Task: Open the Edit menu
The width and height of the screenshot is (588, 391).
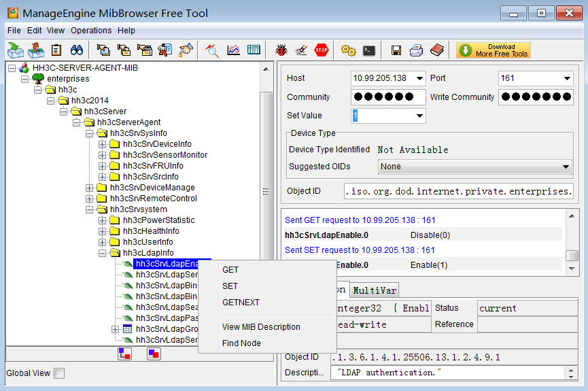Action: [34, 31]
